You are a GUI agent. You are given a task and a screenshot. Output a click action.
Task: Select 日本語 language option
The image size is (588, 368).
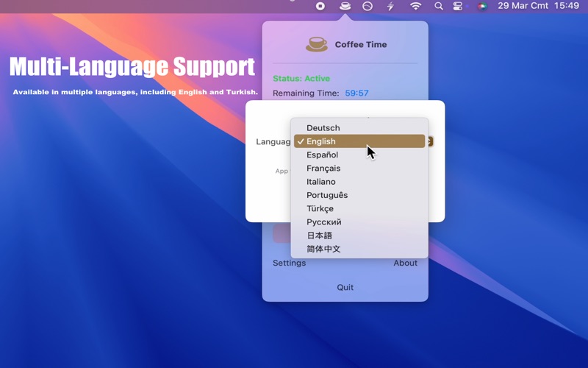pos(359,236)
